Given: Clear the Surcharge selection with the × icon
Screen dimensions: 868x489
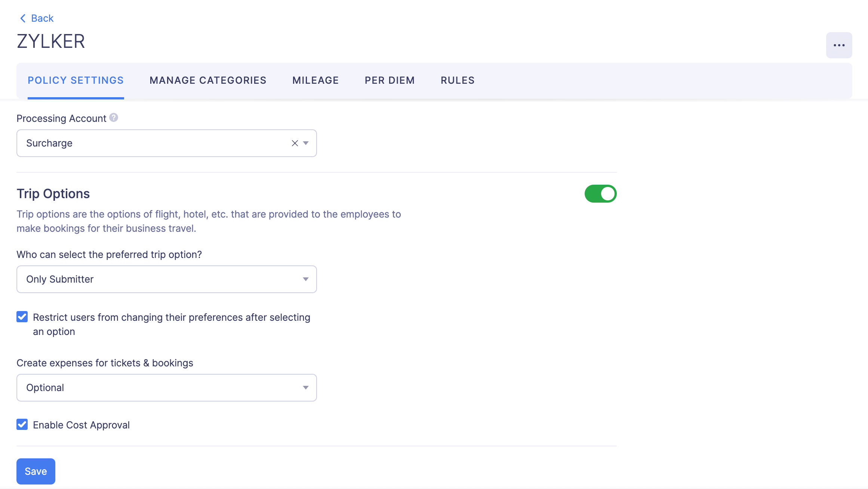Looking at the screenshot, I should (x=295, y=143).
